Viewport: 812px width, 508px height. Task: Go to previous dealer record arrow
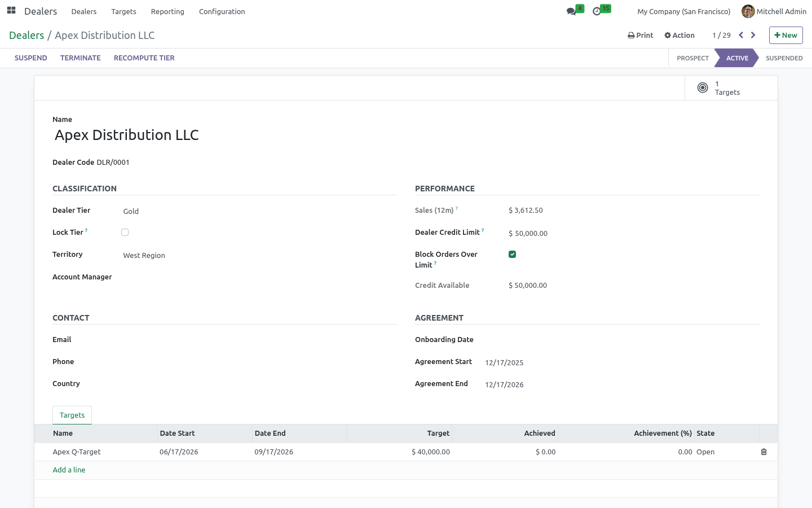pos(741,35)
